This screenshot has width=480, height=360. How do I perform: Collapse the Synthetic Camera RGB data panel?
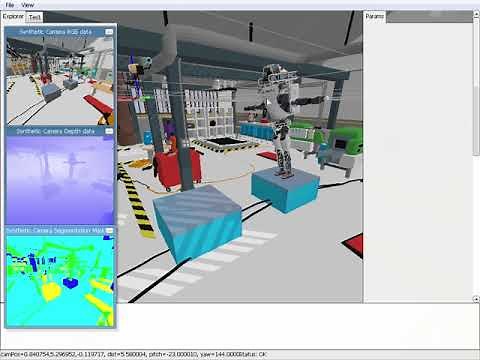(109, 32)
